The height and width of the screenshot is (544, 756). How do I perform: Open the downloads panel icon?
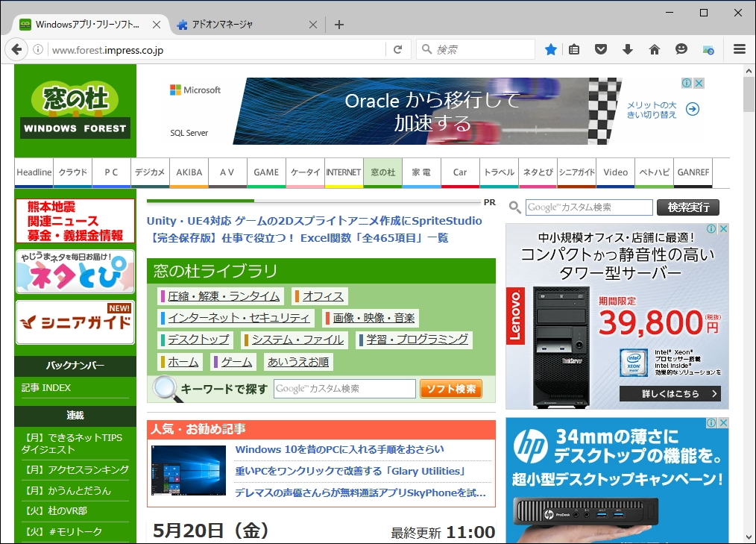click(x=628, y=49)
